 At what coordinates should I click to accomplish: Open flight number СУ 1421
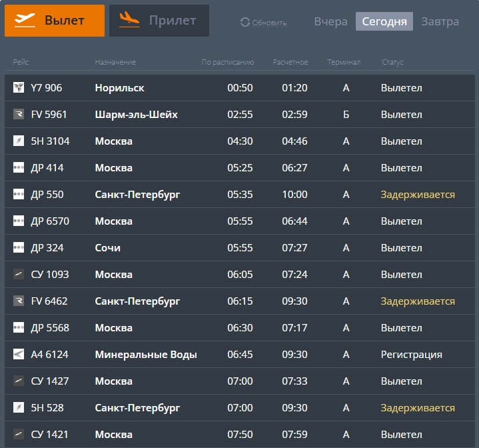tap(49, 434)
